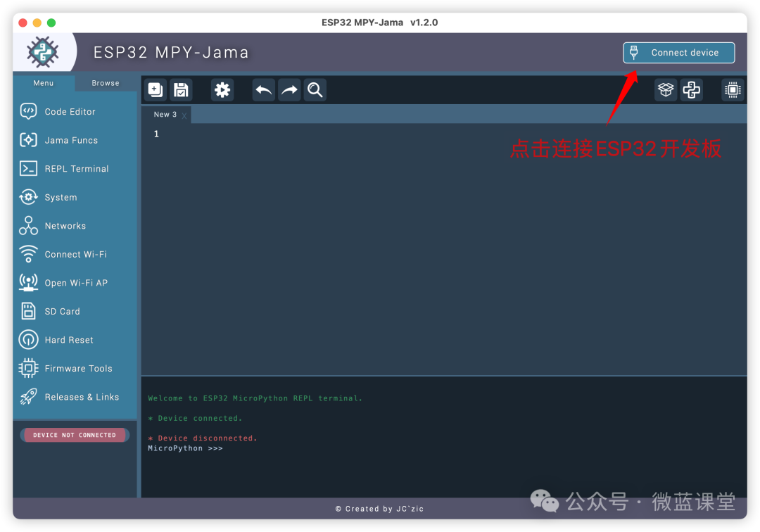This screenshot has width=760, height=532.
Task: Click the Wi-Fi AP antenna icon
Action: pos(28,282)
